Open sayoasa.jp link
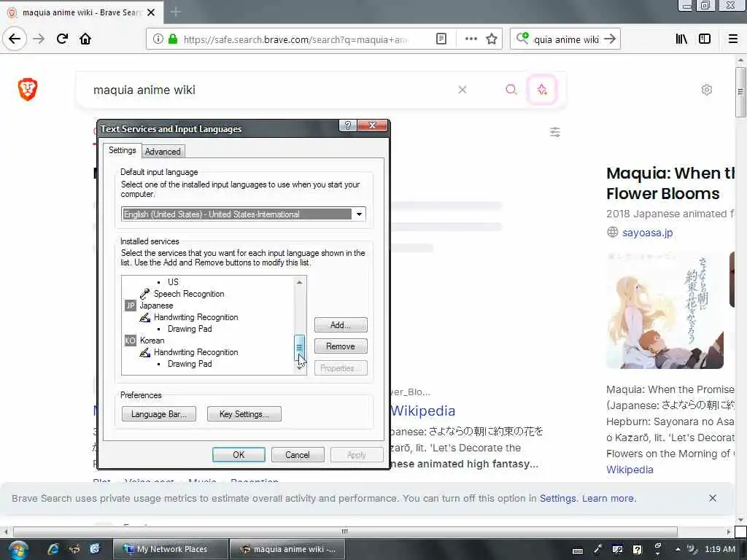 648,233
